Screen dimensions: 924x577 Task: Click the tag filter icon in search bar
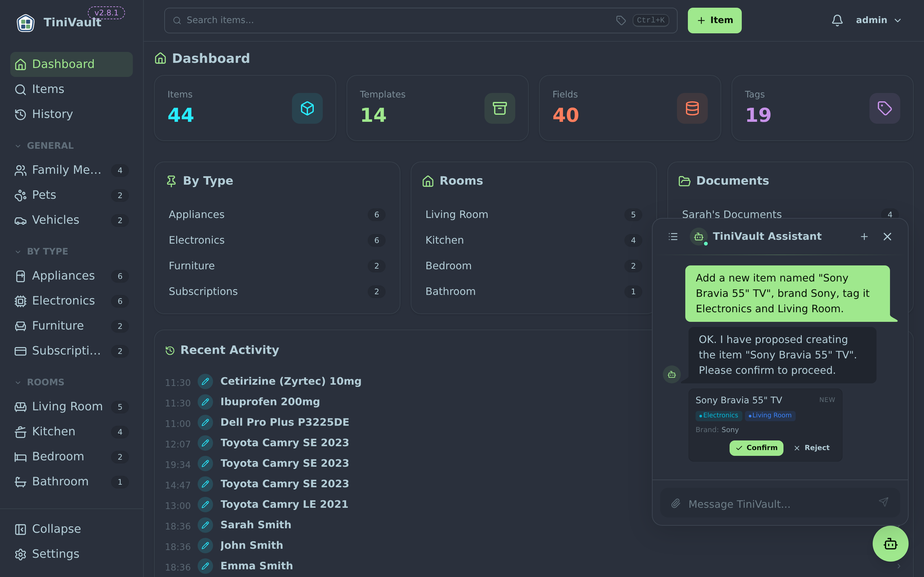621,20
